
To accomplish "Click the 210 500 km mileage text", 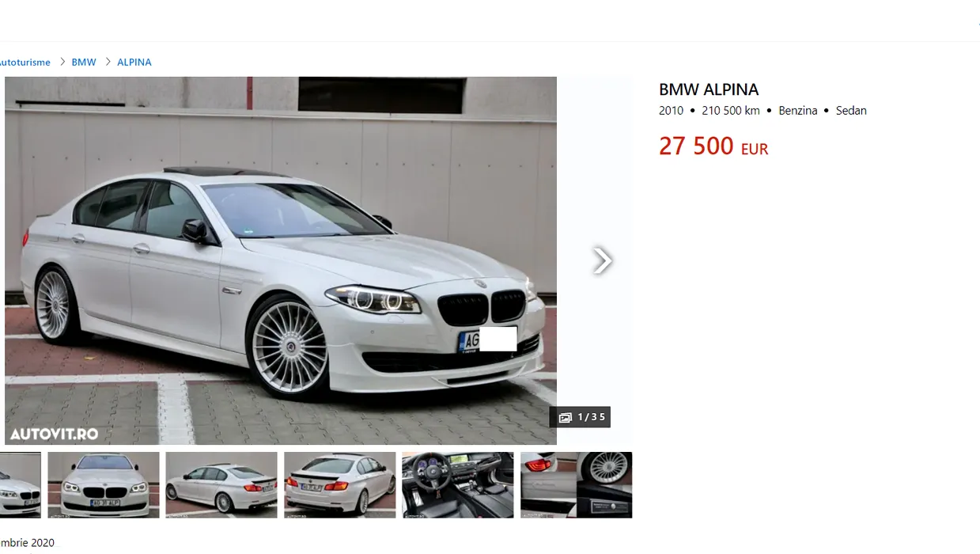I will tap(731, 111).
